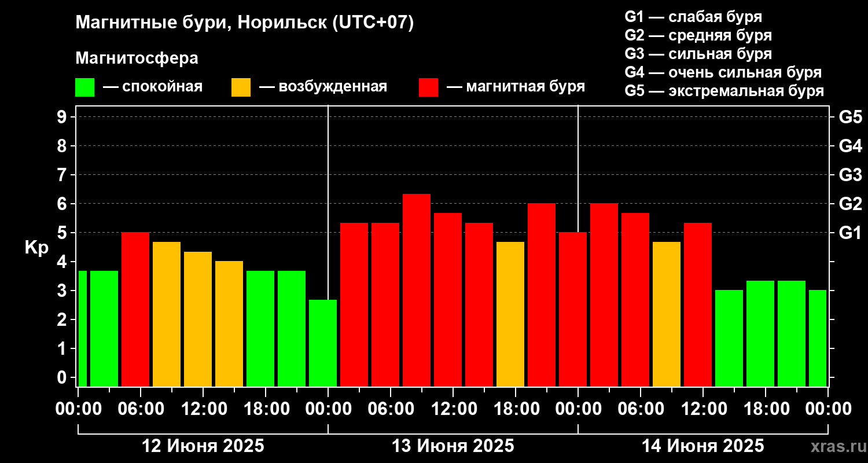Click the 'G4 — очень сильная буря' legend line

pos(723,72)
